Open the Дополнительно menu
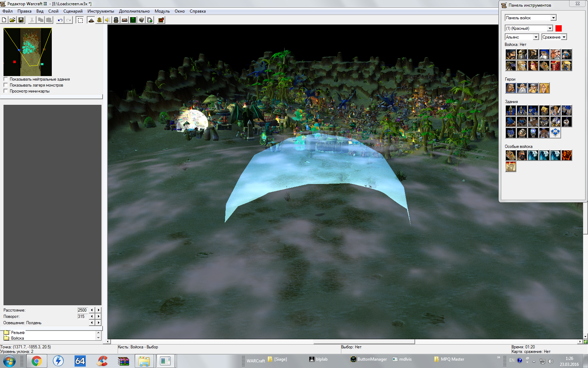Image resolution: width=588 pixels, height=368 pixels. [x=134, y=11]
